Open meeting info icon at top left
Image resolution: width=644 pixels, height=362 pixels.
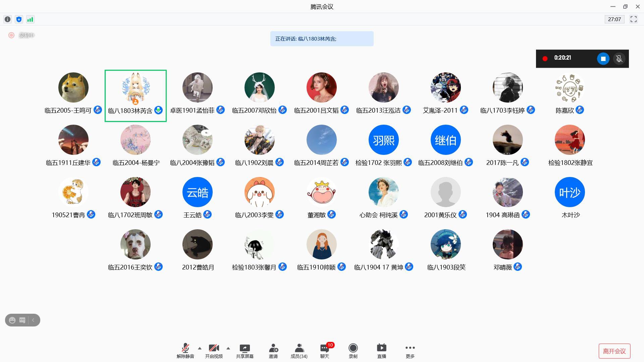click(x=7, y=19)
